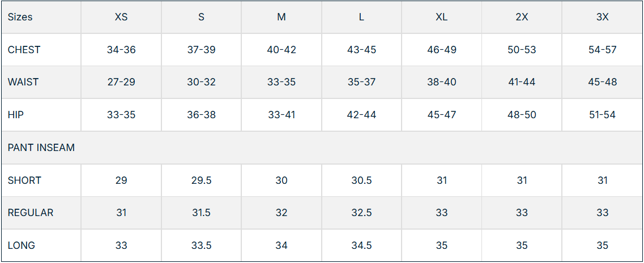Click the XL column header

click(x=442, y=17)
